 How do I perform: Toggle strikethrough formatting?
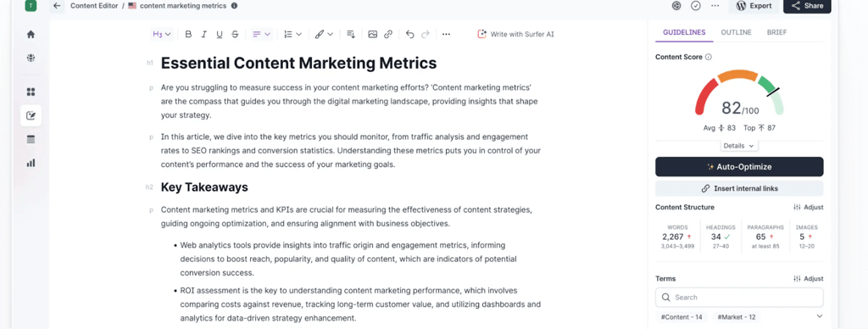235,34
